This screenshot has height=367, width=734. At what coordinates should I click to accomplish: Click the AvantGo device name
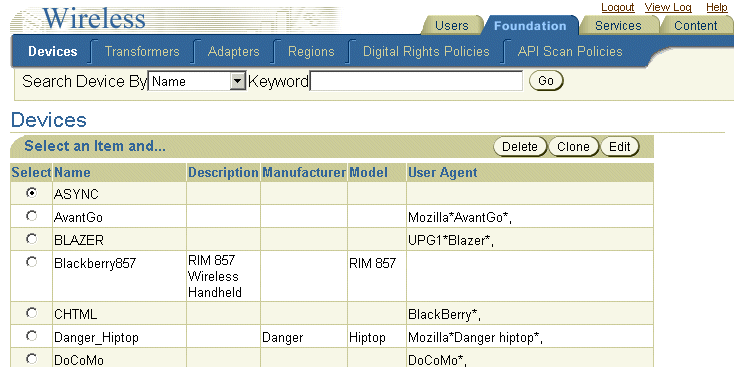click(78, 218)
